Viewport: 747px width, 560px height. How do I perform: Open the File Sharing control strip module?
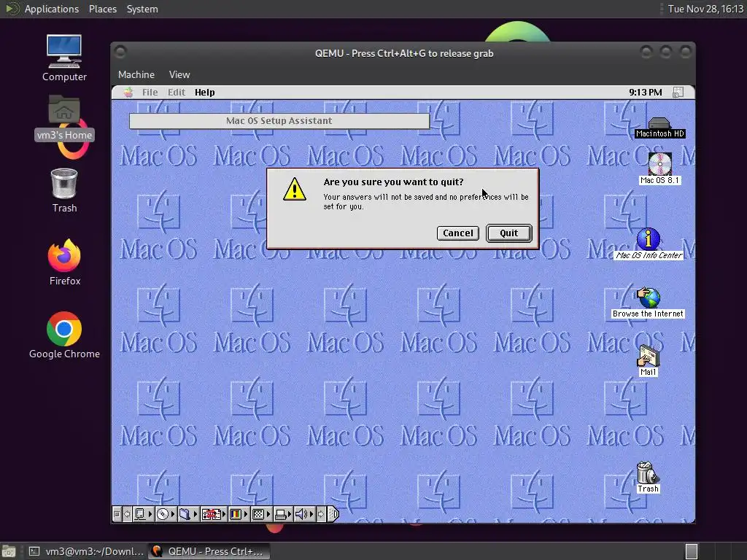[x=189, y=514]
